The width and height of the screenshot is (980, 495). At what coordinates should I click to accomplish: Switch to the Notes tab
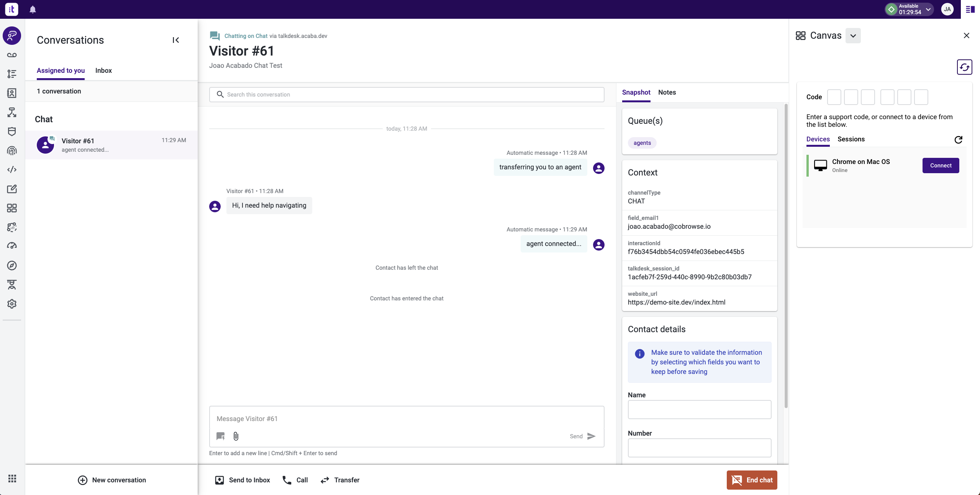pyautogui.click(x=667, y=92)
